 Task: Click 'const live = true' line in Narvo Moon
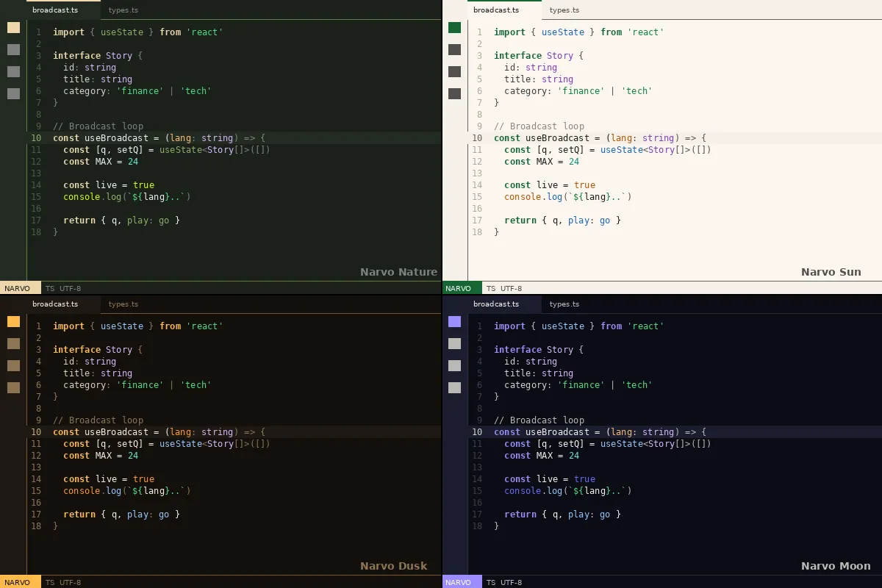tap(550, 479)
